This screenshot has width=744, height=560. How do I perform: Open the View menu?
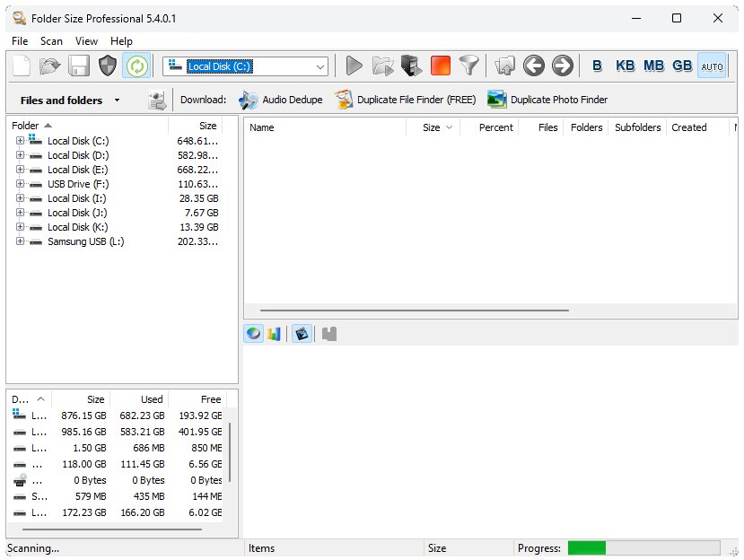pyautogui.click(x=86, y=41)
